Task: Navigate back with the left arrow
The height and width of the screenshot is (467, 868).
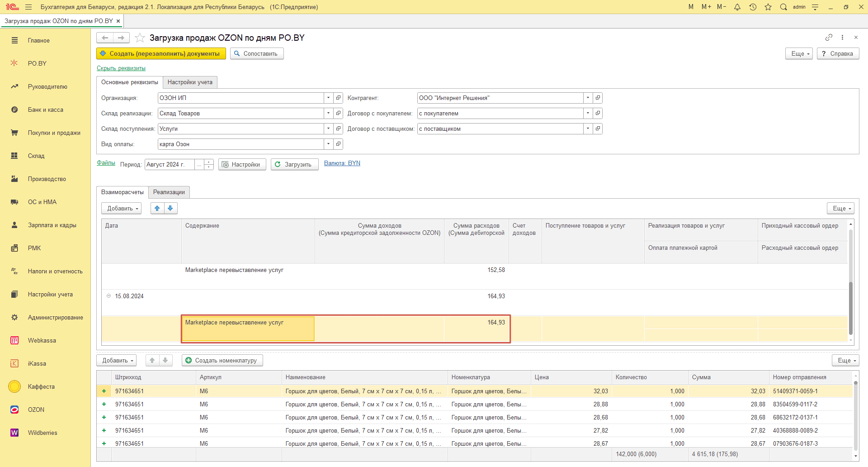Action: point(105,38)
